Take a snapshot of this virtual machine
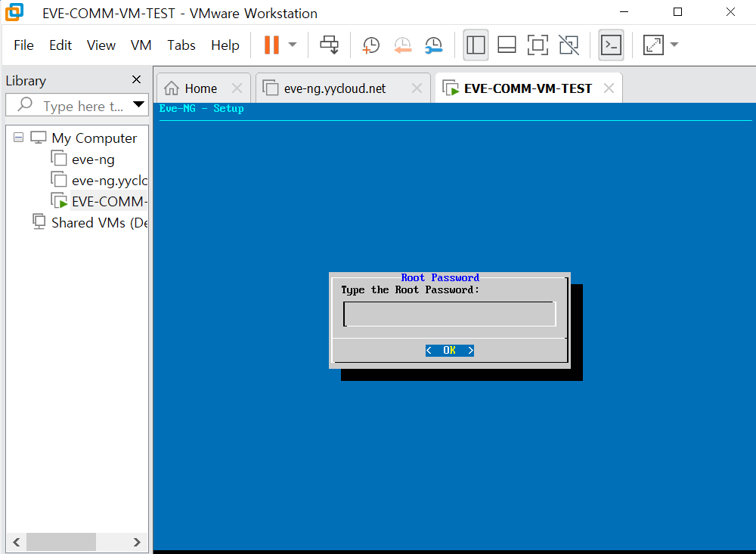 [x=370, y=45]
